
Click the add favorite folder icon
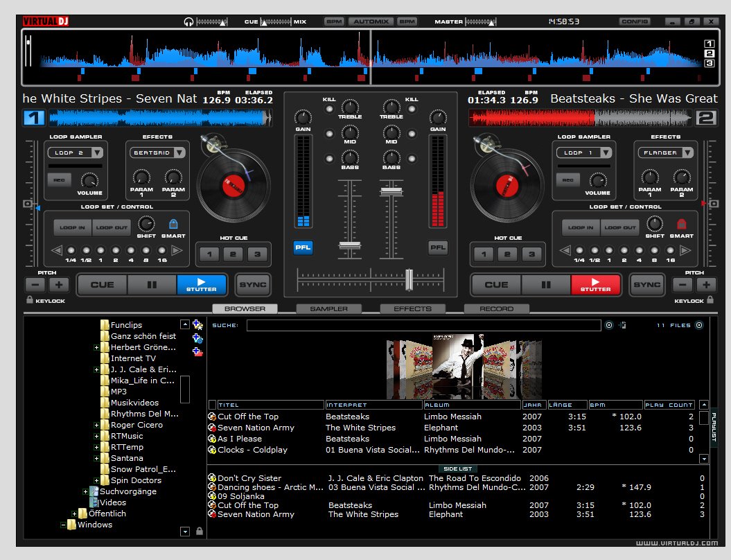[197, 325]
